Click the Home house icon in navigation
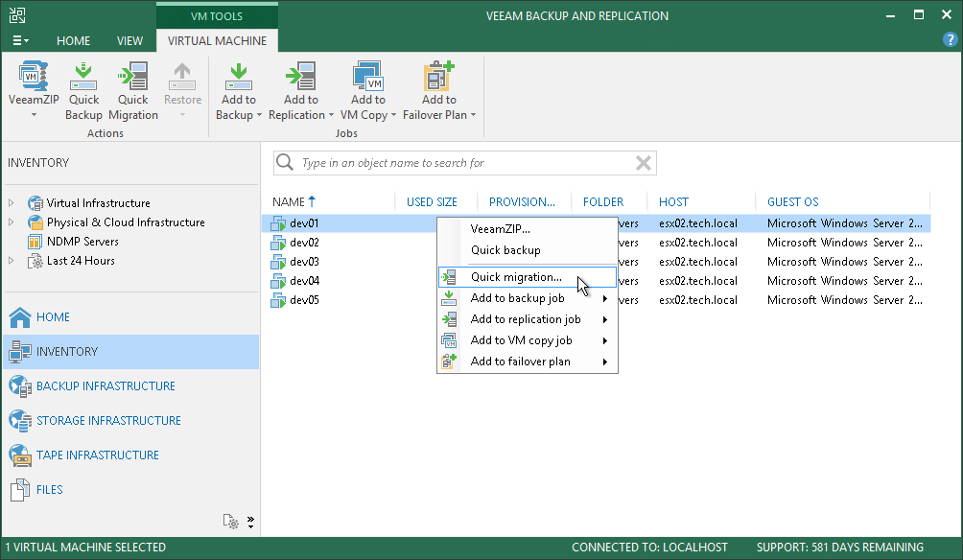This screenshot has height=560, width=963. coord(19,317)
